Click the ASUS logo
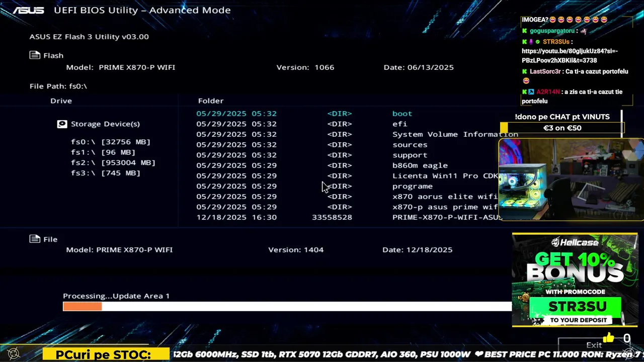The width and height of the screenshot is (644, 362). click(x=29, y=10)
